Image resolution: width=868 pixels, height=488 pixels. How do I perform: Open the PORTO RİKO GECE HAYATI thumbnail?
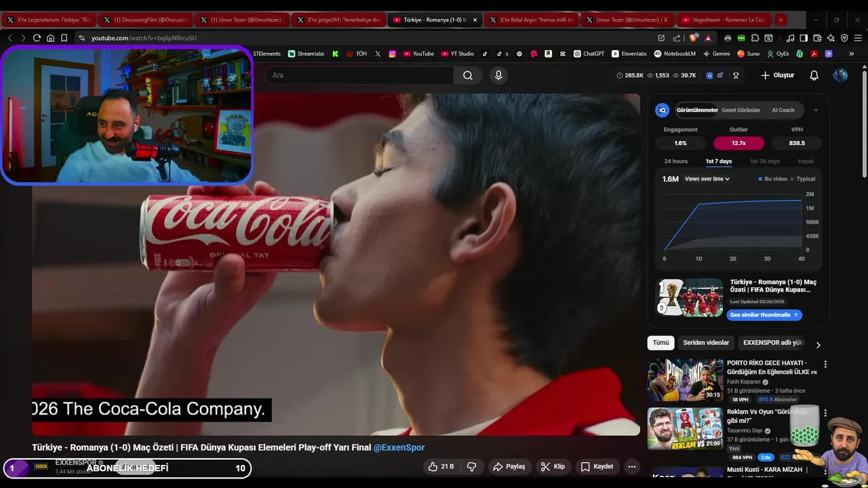[x=685, y=380]
